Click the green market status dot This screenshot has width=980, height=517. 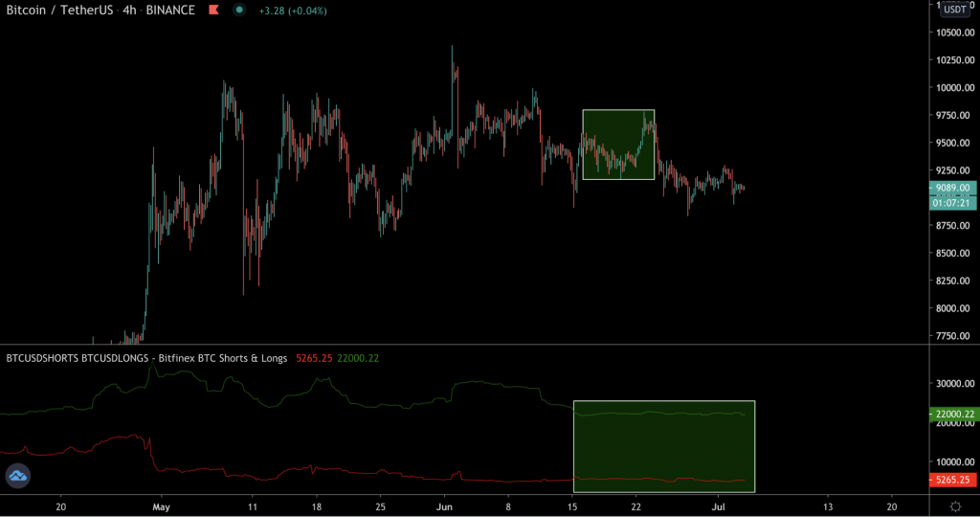click(237, 11)
